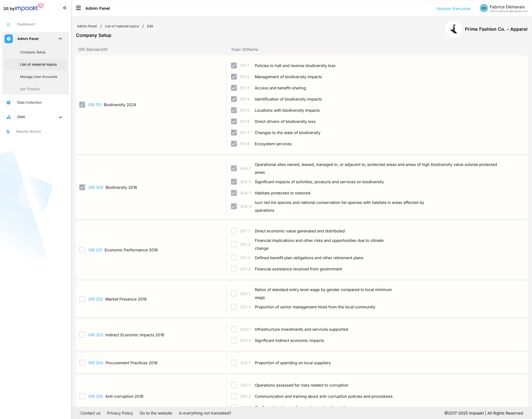Click the Prime Fashion Co. company logo
This screenshot has width=532, height=419.
[454, 29]
